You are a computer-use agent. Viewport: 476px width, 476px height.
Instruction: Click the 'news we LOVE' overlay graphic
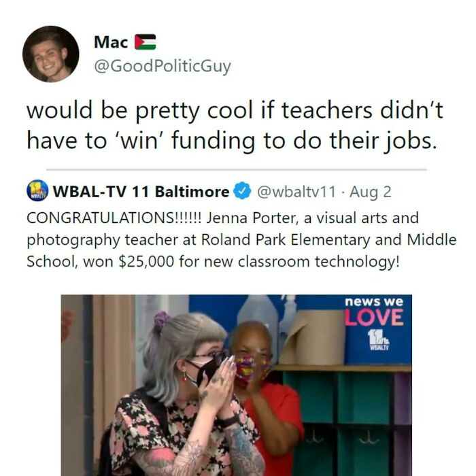pos(374,311)
